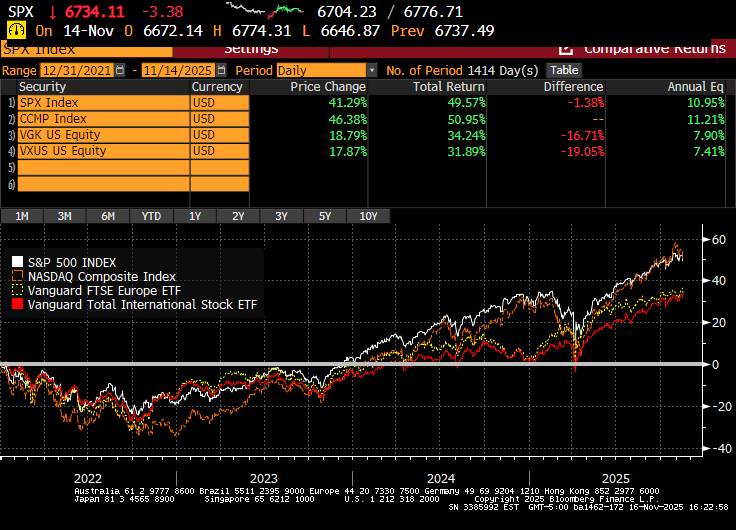
Task: Sort by the Annual Eq column header
Action: 695,87
